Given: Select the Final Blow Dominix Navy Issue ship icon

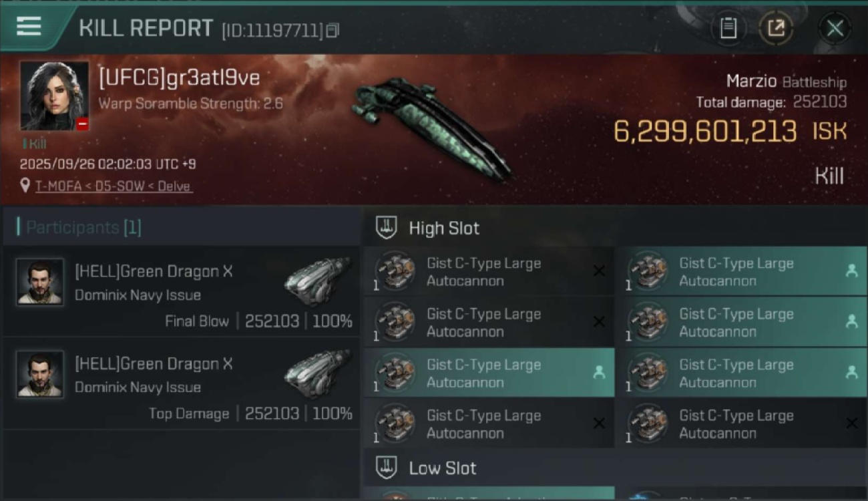Looking at the screenshot, I should 318,281.
